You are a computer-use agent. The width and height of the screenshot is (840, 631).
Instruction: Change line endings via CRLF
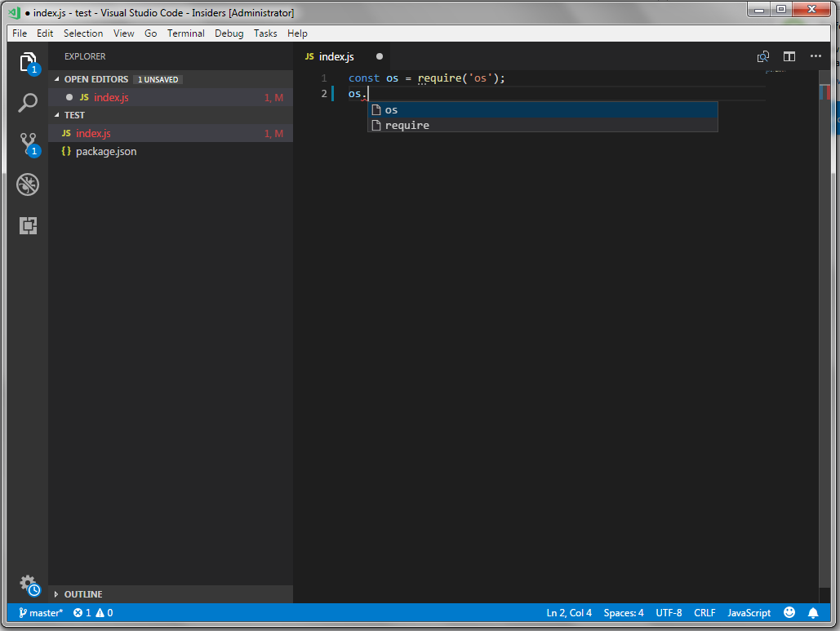tap(704, 613)
